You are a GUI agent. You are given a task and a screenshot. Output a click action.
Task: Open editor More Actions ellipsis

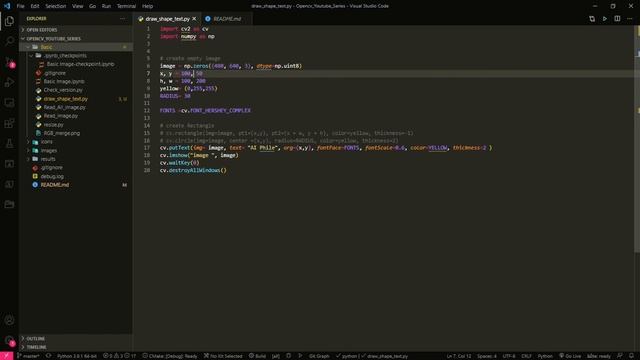point(630,19)
